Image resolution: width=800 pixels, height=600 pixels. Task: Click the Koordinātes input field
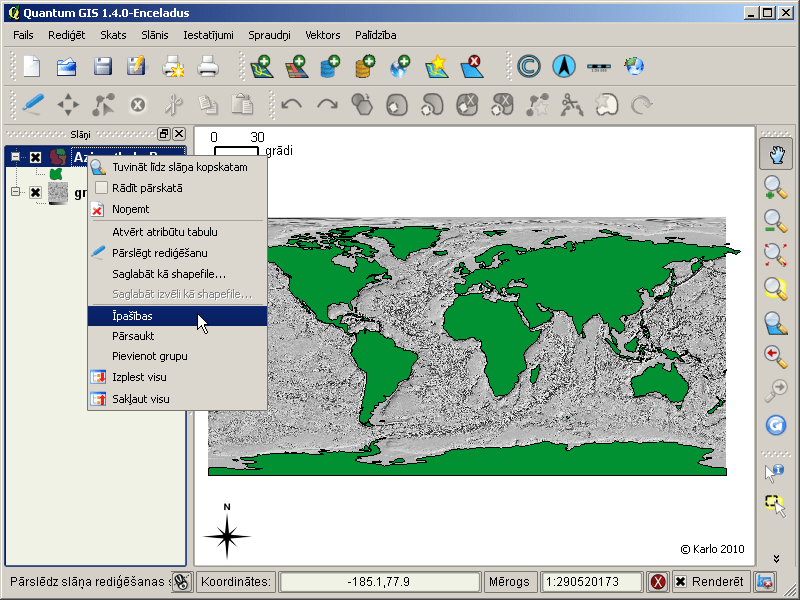point(379,582)
